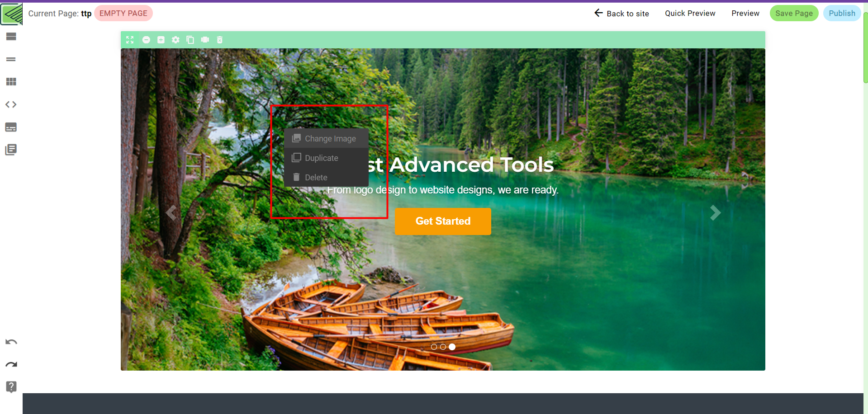Select the second slide indicator dot

[443, 347]
